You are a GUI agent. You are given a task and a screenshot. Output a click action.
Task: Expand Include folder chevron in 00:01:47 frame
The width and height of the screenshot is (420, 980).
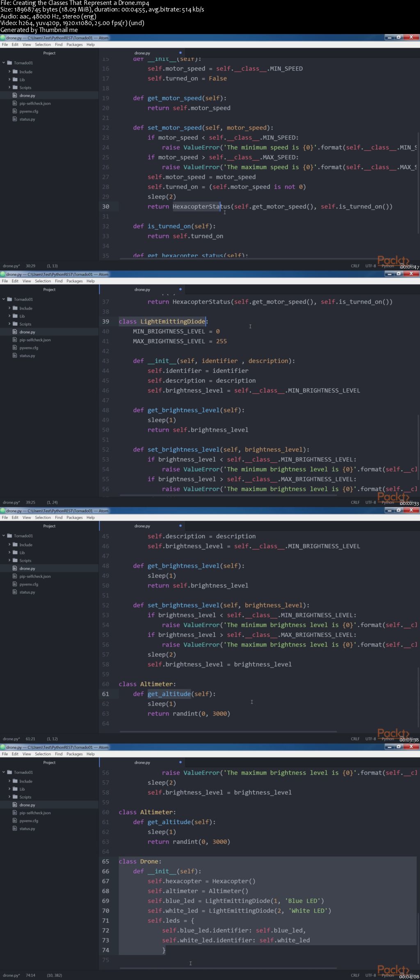[x=9, y=71]
